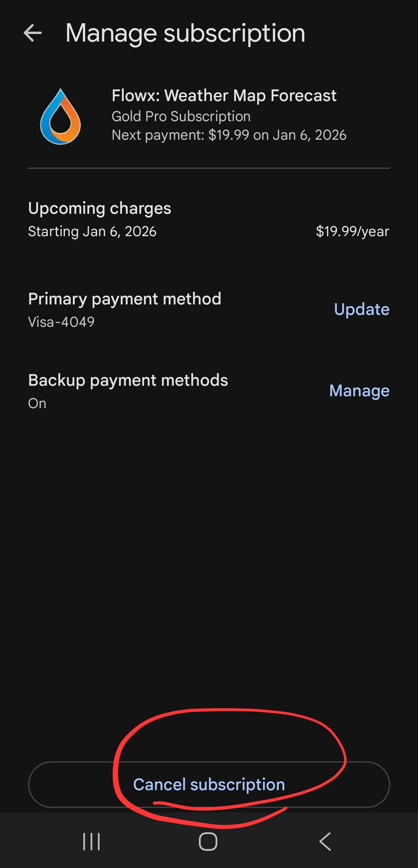Tap the $19.99/year price
This screenshot has width=418, height=868.
352,232
